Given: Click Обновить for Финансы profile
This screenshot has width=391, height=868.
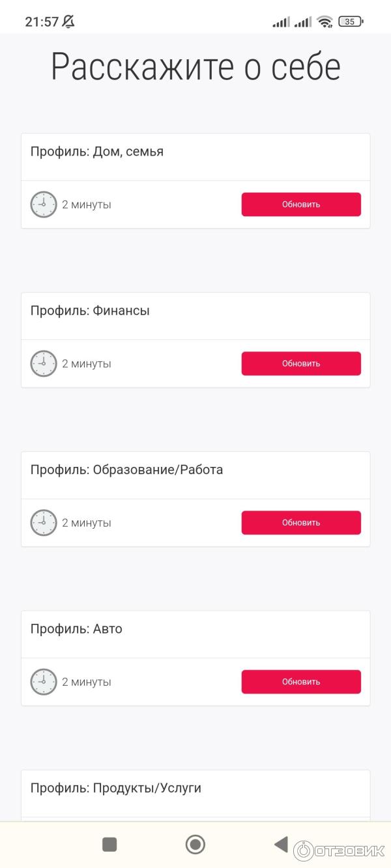Looking at the screenshot, I should (x=301, y=363).
